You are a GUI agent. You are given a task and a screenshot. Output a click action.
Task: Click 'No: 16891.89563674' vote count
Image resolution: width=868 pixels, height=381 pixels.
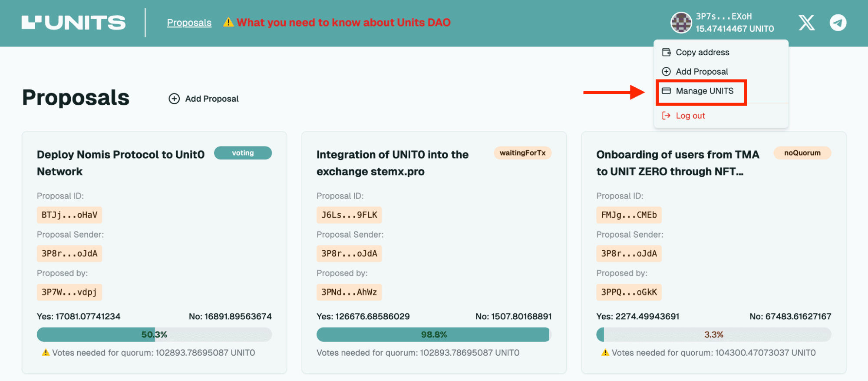pos(230,316)
